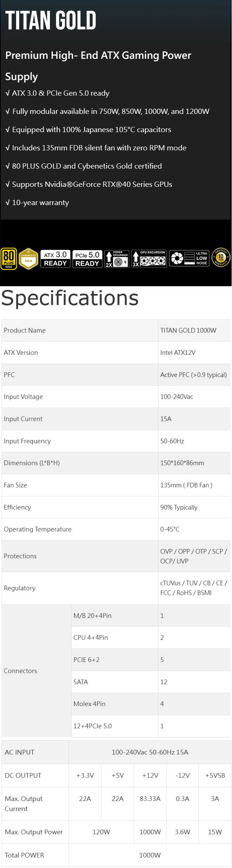Click the Specifications heading
This screenshot has height=868, width=232.
70,298
